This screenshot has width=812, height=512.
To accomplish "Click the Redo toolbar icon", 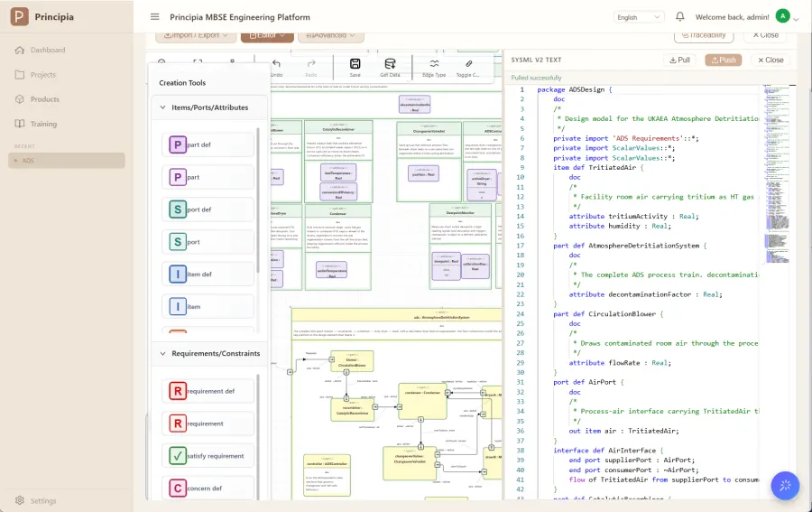I will click(x=311, y=64).
